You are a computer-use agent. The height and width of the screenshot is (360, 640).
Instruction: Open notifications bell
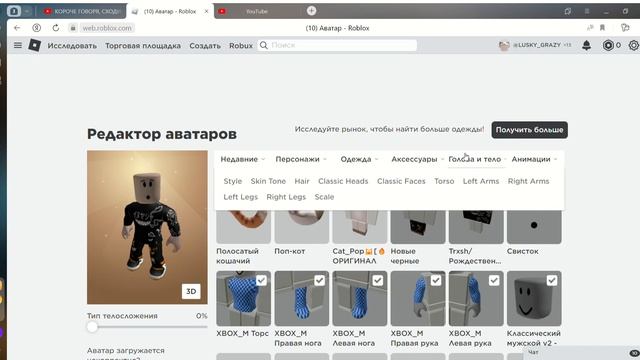click(x=587, y=45)
